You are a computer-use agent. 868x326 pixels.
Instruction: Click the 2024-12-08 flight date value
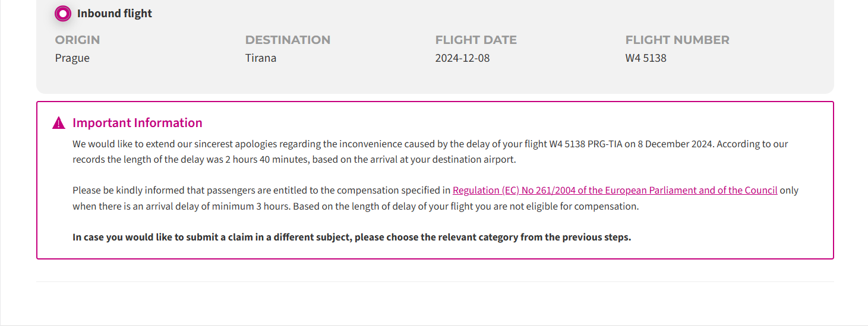click(462, 58)
